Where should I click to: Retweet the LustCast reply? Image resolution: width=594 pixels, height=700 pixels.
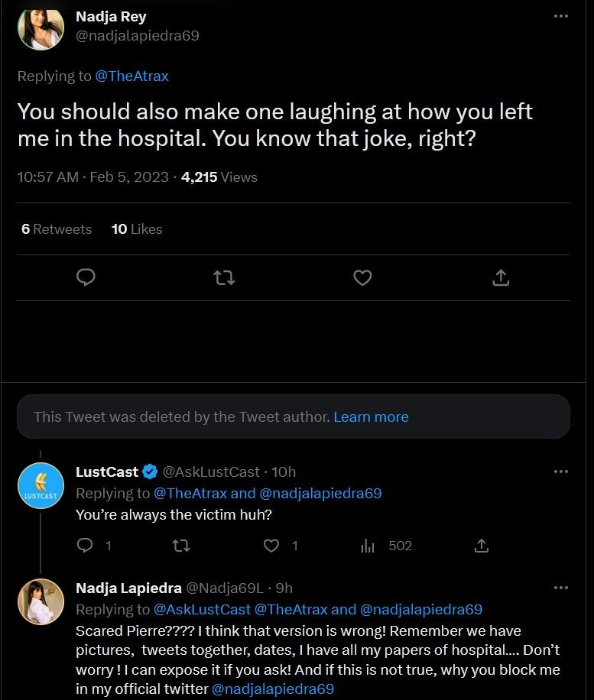[x=180, y=545]
